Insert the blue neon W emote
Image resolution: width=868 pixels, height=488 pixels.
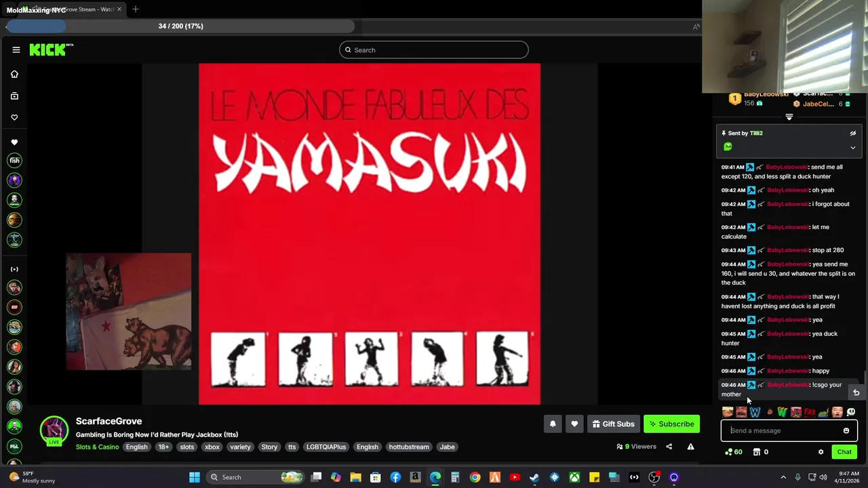(755, 412)
